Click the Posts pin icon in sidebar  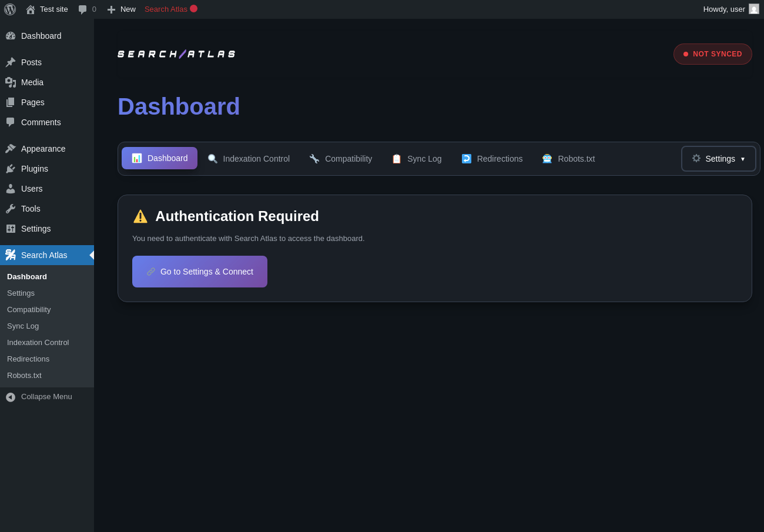click(11, 62)
